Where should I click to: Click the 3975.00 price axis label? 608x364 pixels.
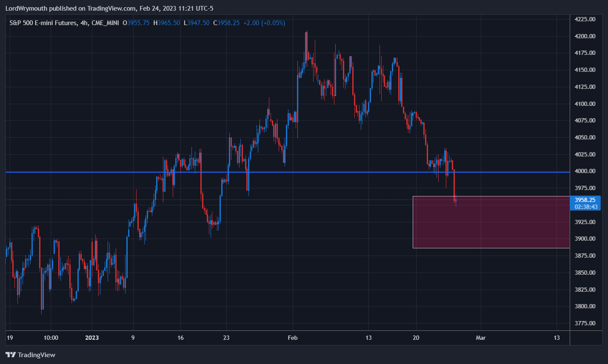click(585, 188)
